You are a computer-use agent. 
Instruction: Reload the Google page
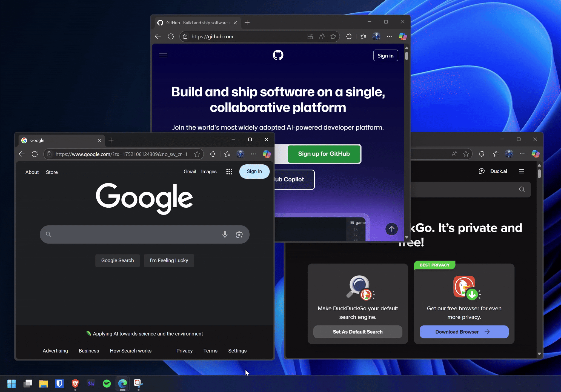[35, 154]
